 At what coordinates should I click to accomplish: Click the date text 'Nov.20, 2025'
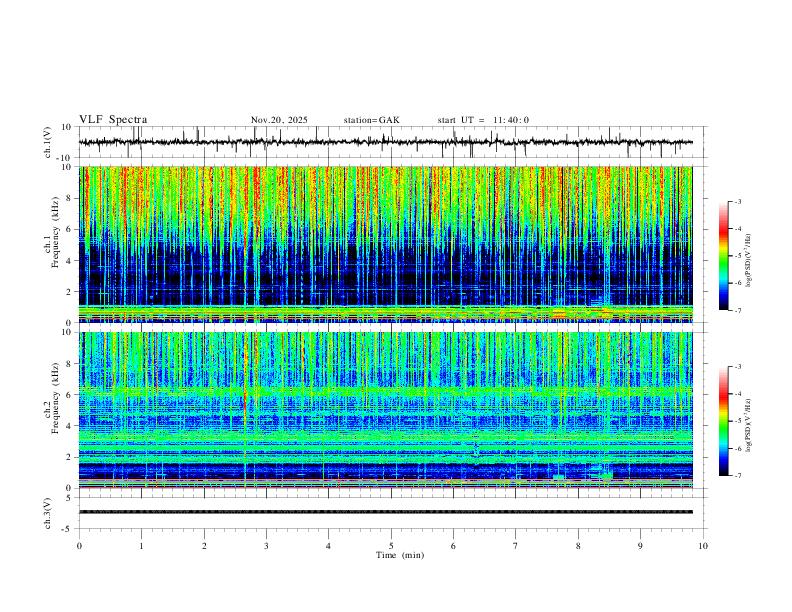279,120
